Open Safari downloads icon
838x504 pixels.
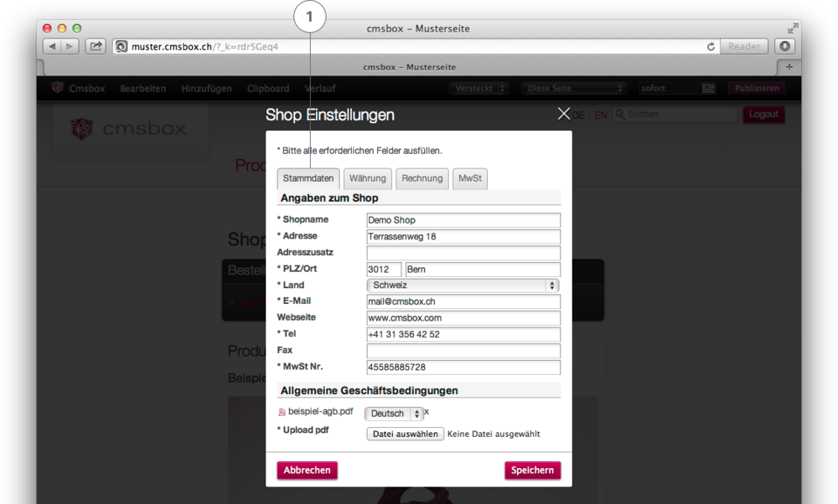[x=784, y=47]
